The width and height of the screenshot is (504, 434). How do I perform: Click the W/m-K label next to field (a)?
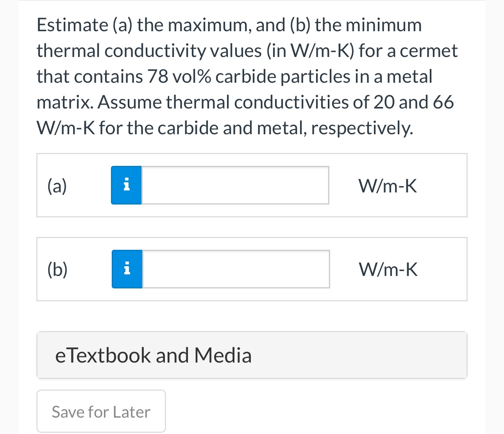tap(388, 185)
